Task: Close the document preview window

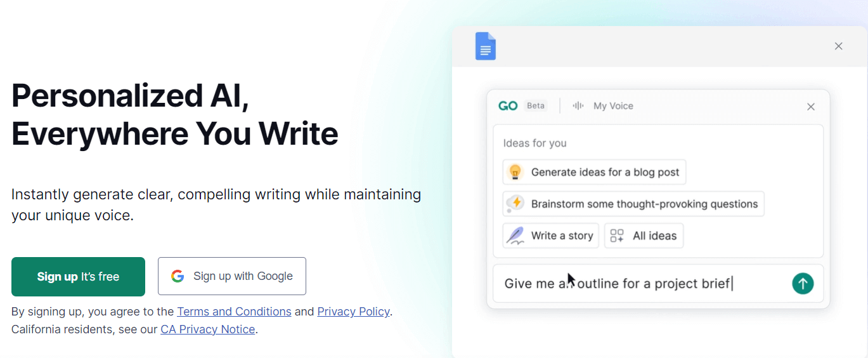Action: (838, 46)
